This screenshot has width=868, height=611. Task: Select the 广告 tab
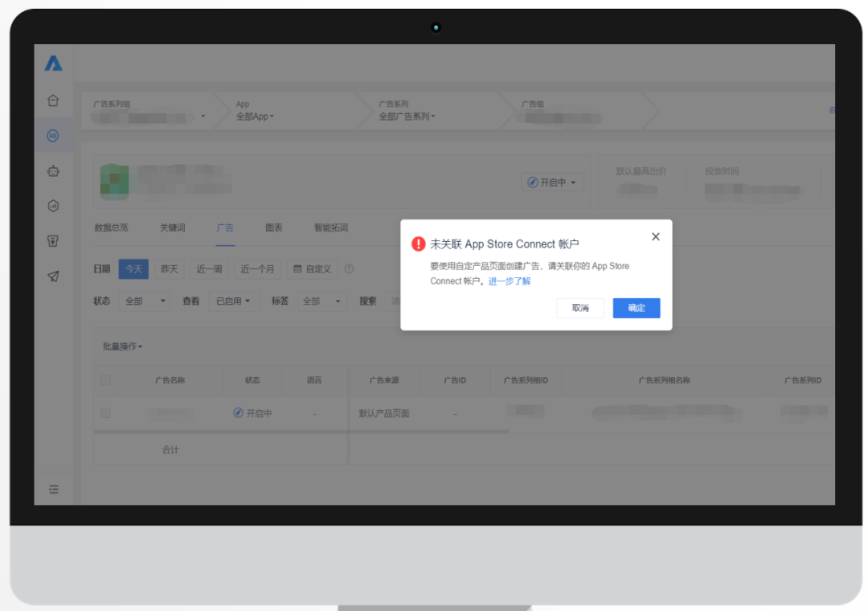(x=225, y=228)
